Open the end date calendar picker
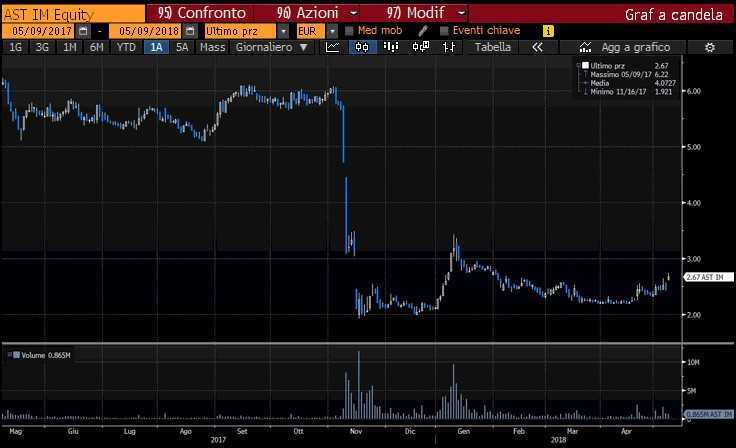 (x=190, y=31)
